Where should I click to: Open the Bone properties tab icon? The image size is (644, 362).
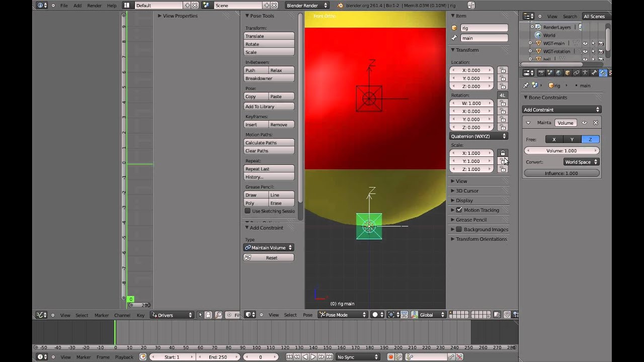tap(594, 73)
